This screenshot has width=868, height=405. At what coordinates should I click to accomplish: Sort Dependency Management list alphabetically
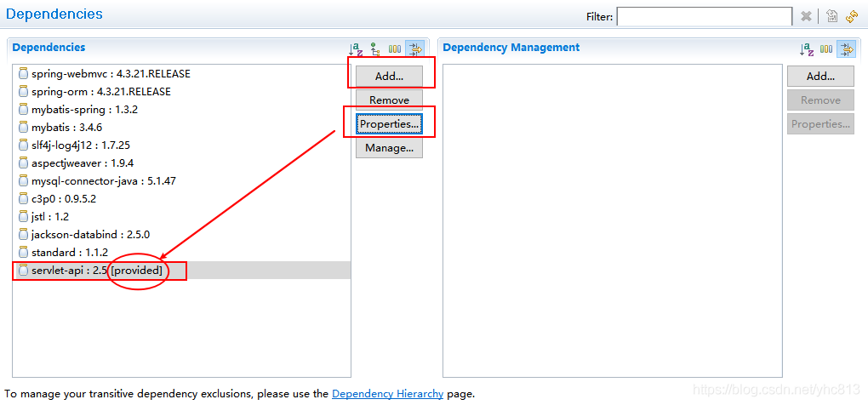[x=807, y=49]
